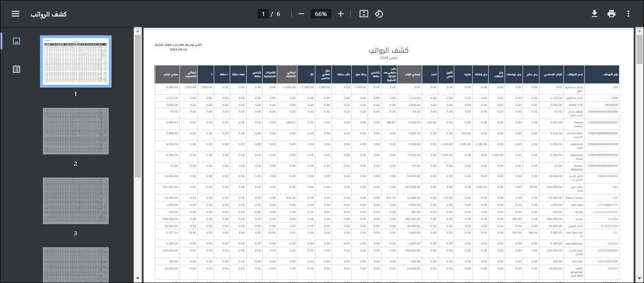The height and width of the screenshot is (283, 644).
Task: Click the 66% zoom level box
Action: [321, 14]
